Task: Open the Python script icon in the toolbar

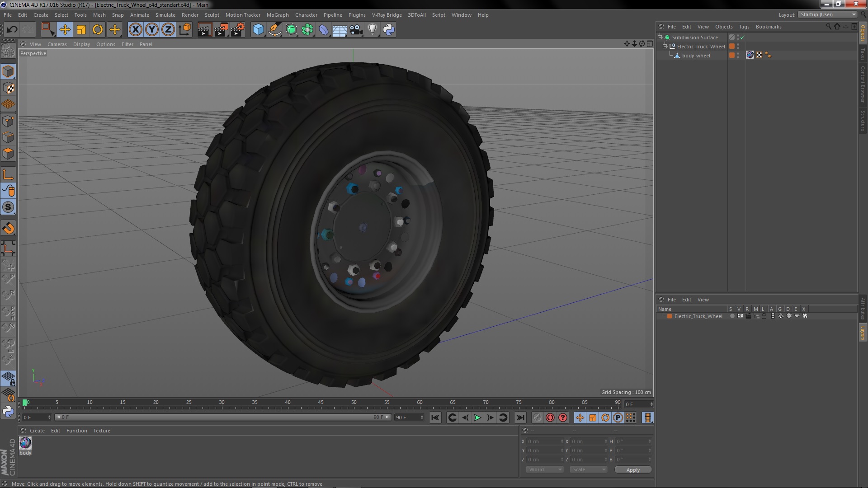Action: pyautogui.click(x=389, y=30)
